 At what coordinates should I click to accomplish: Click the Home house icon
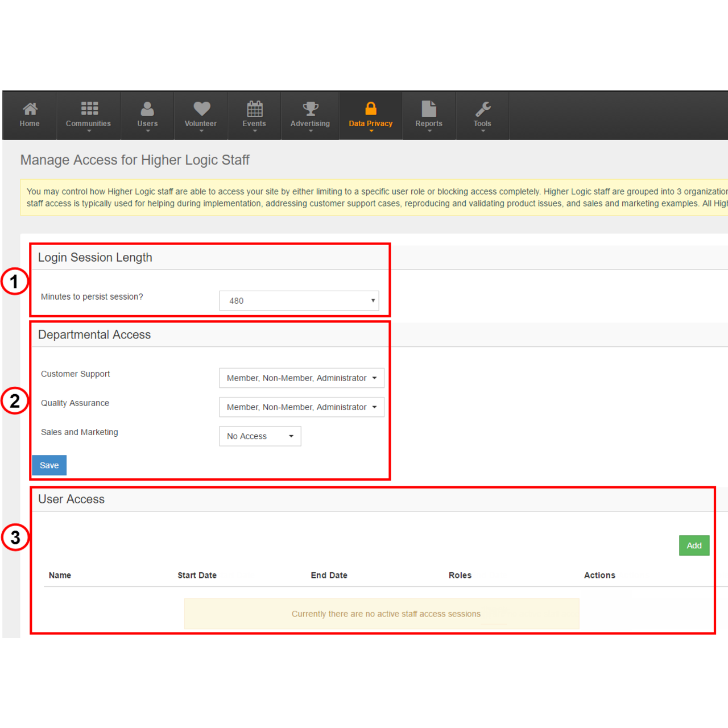click(x=30, y=109)
